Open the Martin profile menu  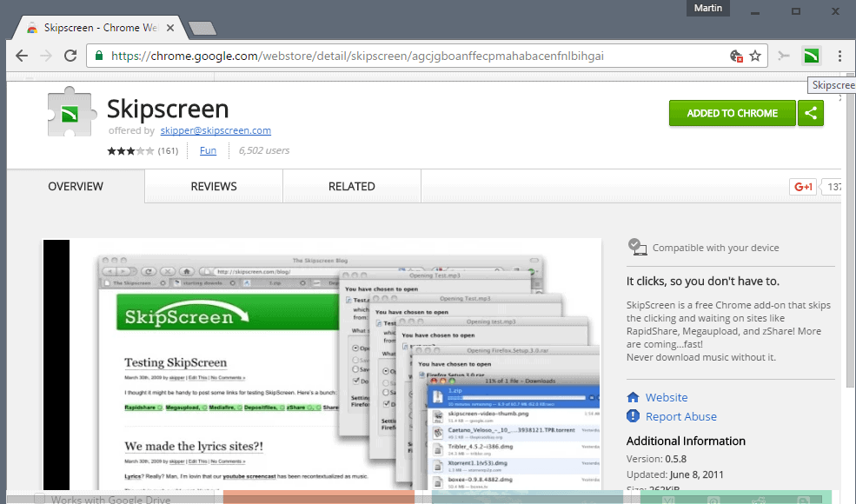click(x=707, y=8)
